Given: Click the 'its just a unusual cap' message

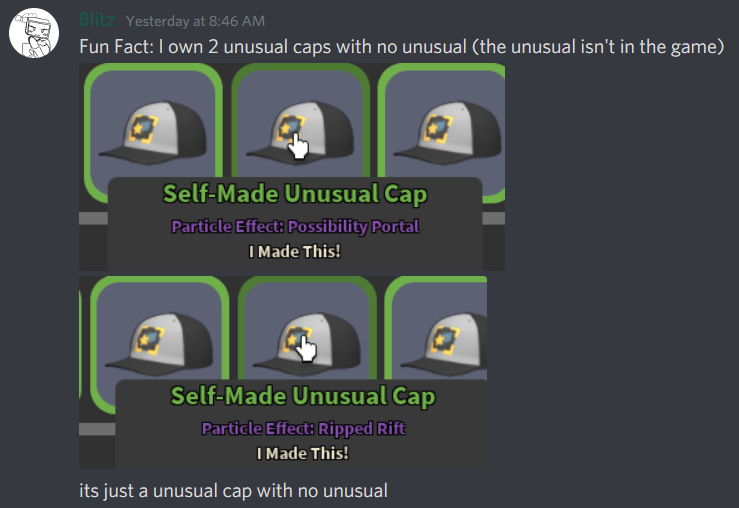Looking at the screenshot, I should coord(233,491).
